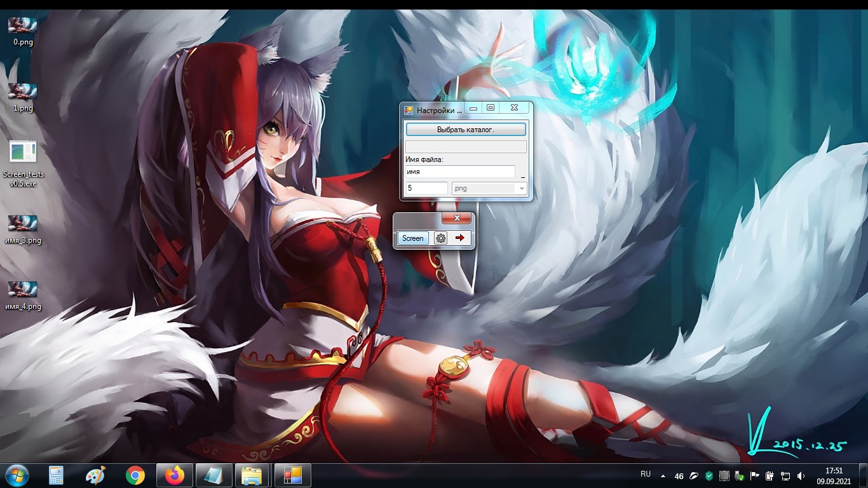Open Calculator from the taskbar
The width and height of the screenshot is (868, 488).
tap(57, 475)
